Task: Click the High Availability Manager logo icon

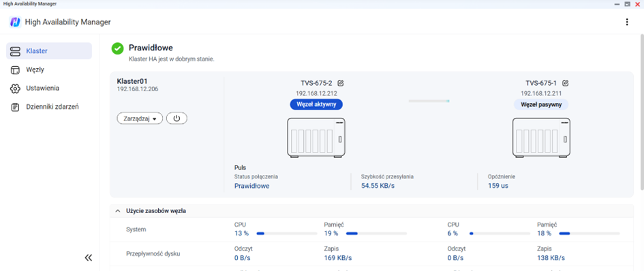Action: coord(15,22)
